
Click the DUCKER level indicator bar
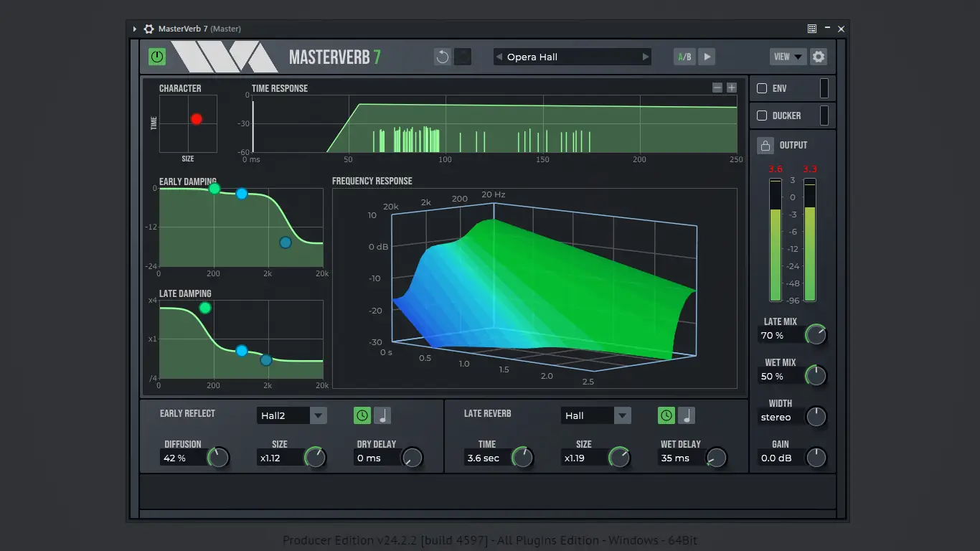point(824,116)
